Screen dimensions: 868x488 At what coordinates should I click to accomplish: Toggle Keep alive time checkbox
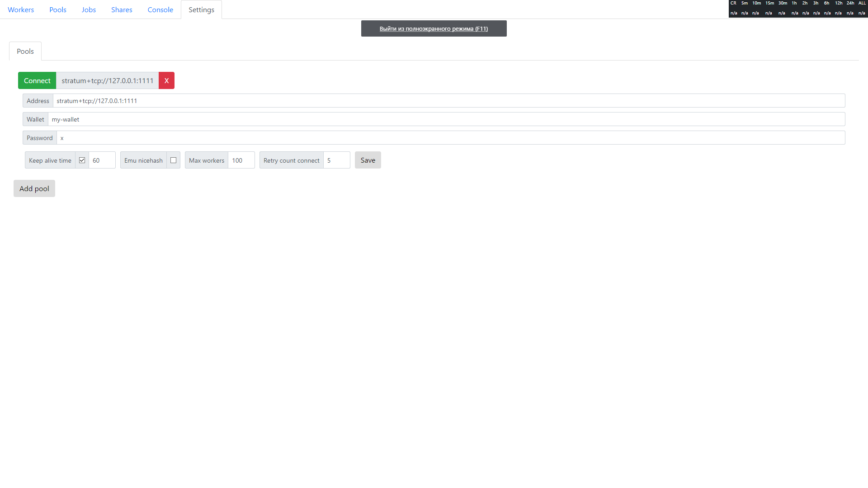pos(82,160)
